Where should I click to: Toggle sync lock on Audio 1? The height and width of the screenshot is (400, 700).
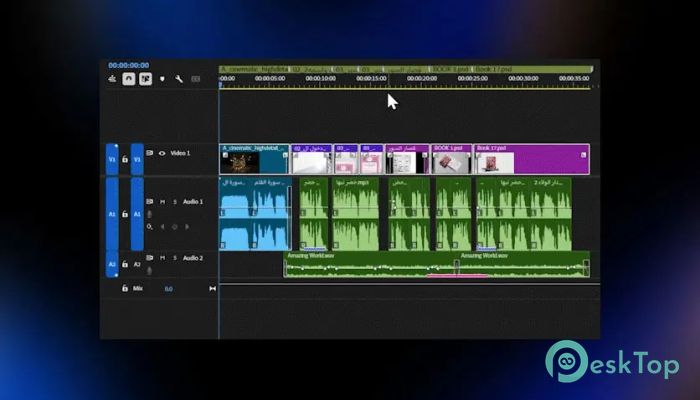[x=150, y=202]
